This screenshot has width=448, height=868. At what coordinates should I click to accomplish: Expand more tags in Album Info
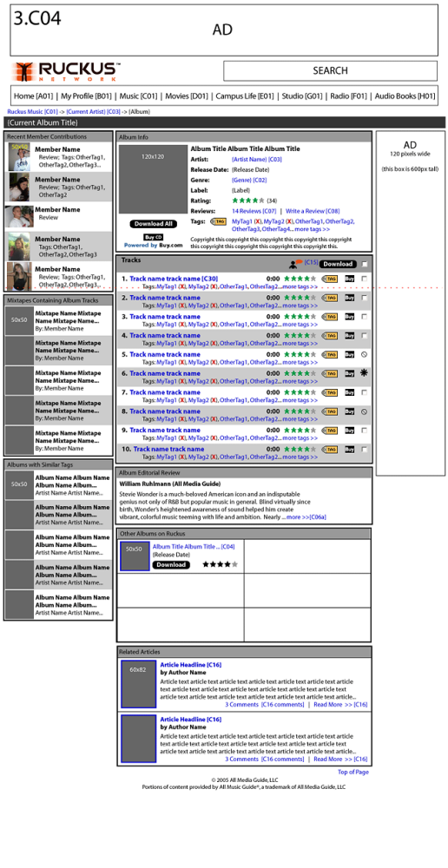coord(313,228)
